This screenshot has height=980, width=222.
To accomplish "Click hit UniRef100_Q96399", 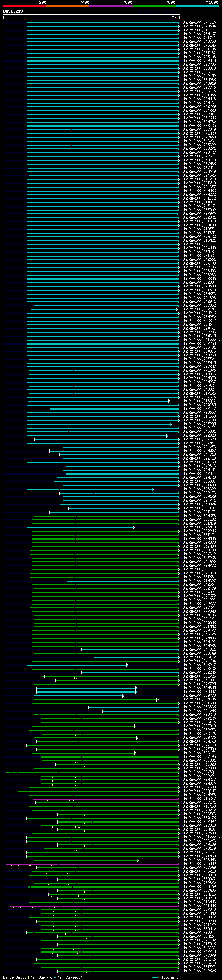I will coord(199,145).
